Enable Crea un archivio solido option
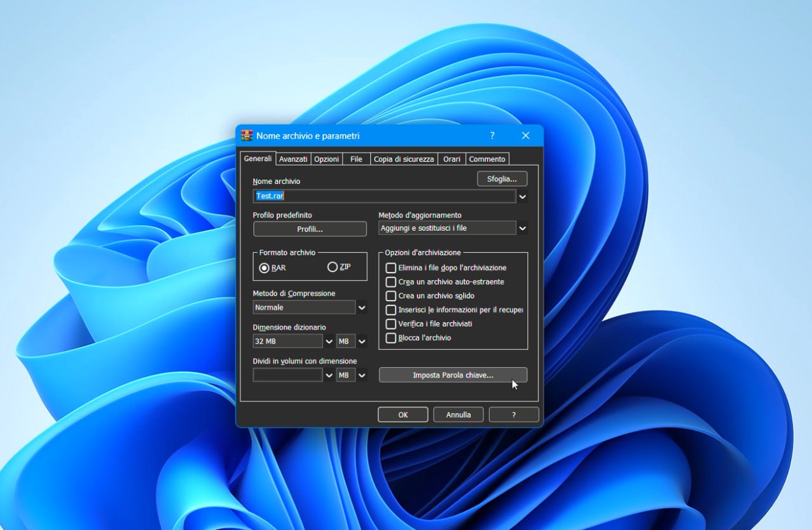The image size is (812, 530). point(391,295)
